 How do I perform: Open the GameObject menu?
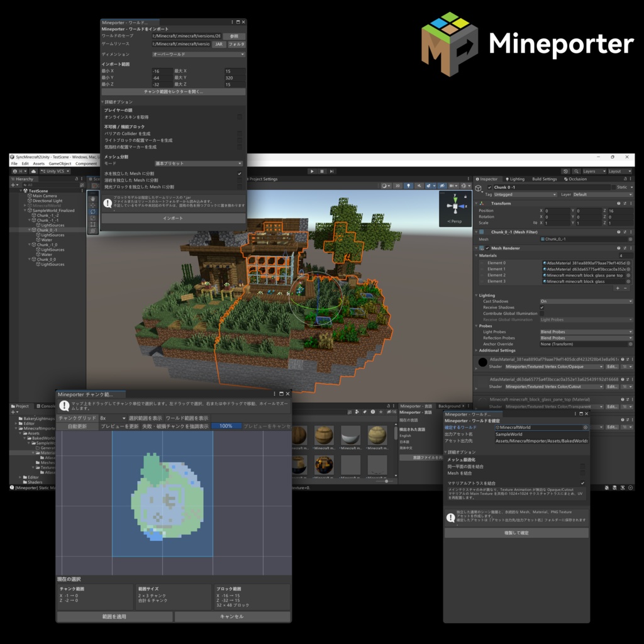point(60,164)
